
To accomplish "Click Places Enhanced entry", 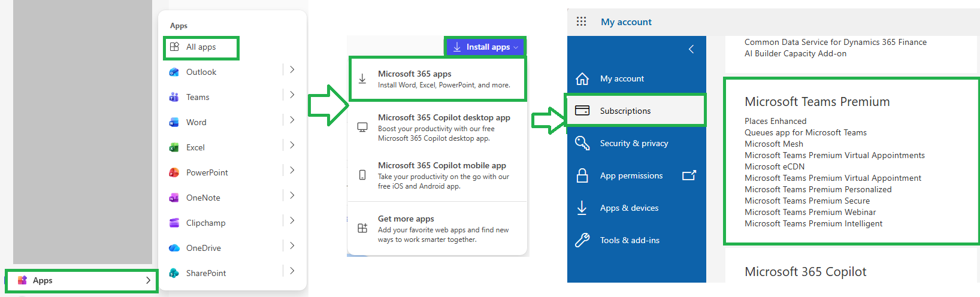I will 775,121.
